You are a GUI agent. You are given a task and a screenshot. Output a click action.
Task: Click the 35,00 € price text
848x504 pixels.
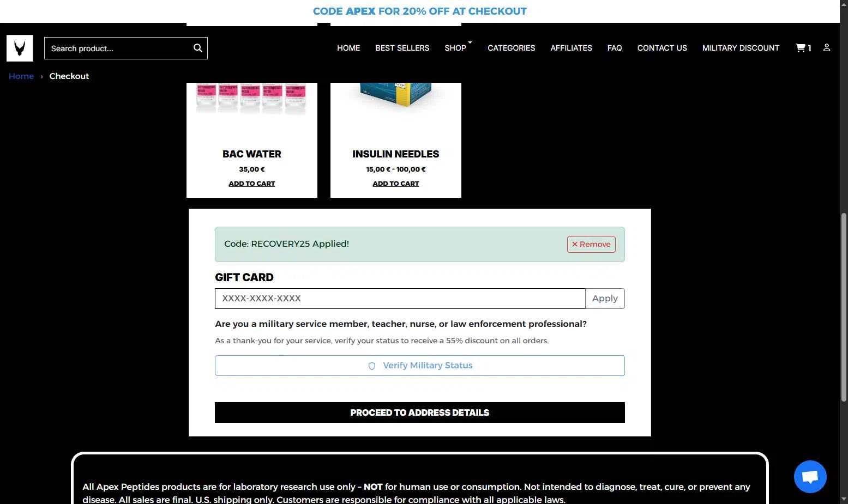pos(252,169)
